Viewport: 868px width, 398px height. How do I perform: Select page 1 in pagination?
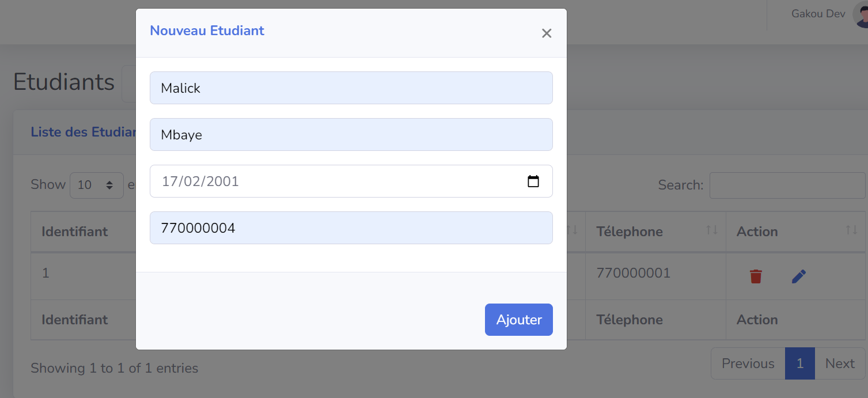[x=799, y=363]
